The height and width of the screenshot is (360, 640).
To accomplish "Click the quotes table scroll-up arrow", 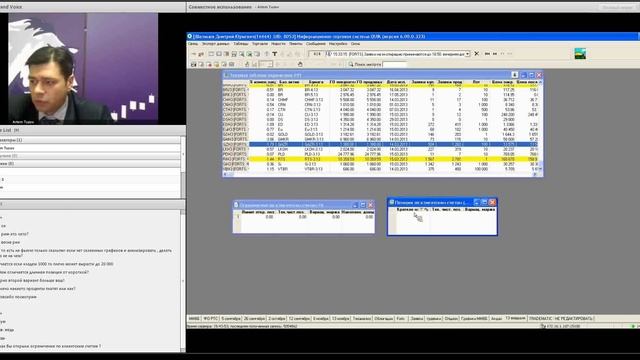I will [541, 82].
